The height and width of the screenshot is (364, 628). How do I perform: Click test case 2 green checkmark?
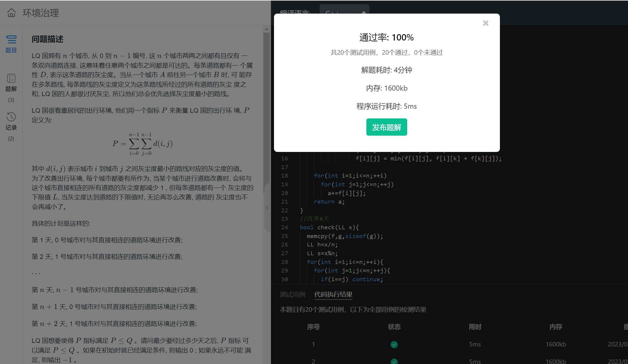click(394, 361)
